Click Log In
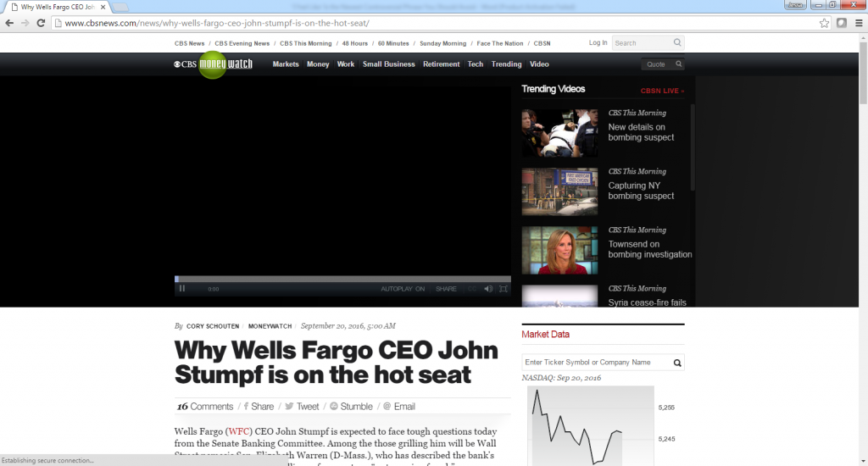This screenshot has height=466, width=868. (598, 42)
